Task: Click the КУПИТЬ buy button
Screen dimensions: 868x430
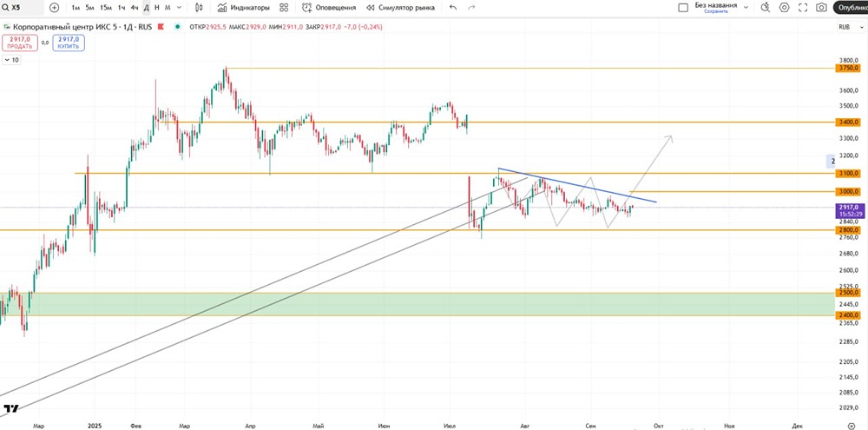Action: point(69,43)
